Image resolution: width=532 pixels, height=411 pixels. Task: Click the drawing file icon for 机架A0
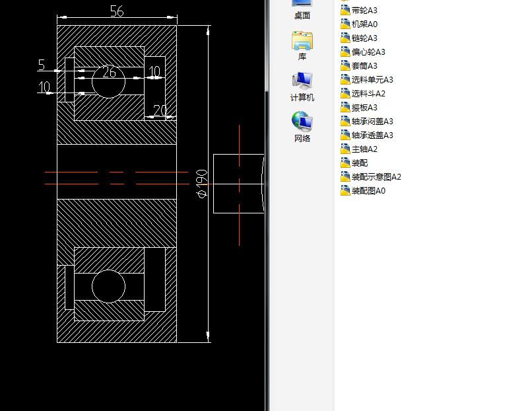[x=344, y=24]
